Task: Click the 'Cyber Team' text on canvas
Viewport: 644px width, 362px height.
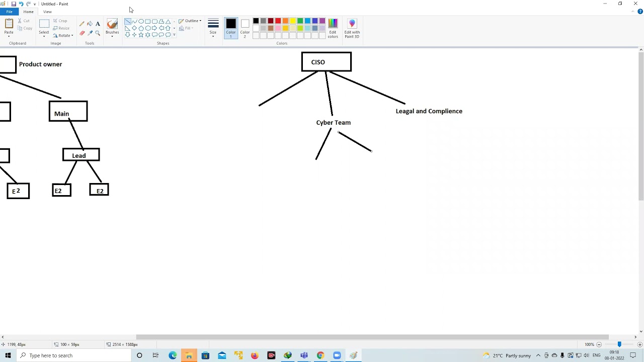Action: tap(334, 123)
